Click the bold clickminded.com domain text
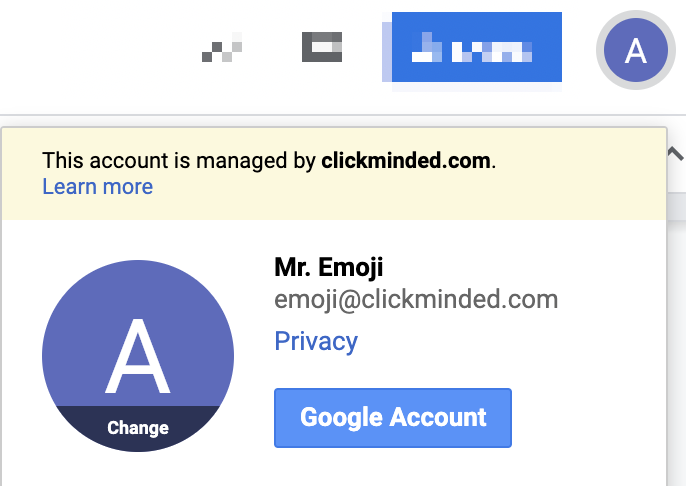The height and width of the screenshot is (486, 686). (x=407, y=160)
